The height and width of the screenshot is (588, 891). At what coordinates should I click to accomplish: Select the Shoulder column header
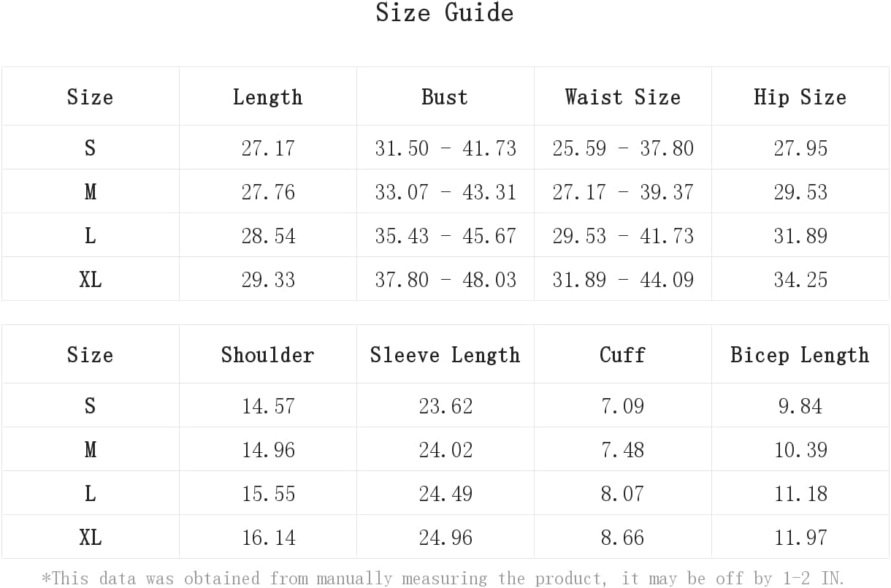click(x=267, y=355)
